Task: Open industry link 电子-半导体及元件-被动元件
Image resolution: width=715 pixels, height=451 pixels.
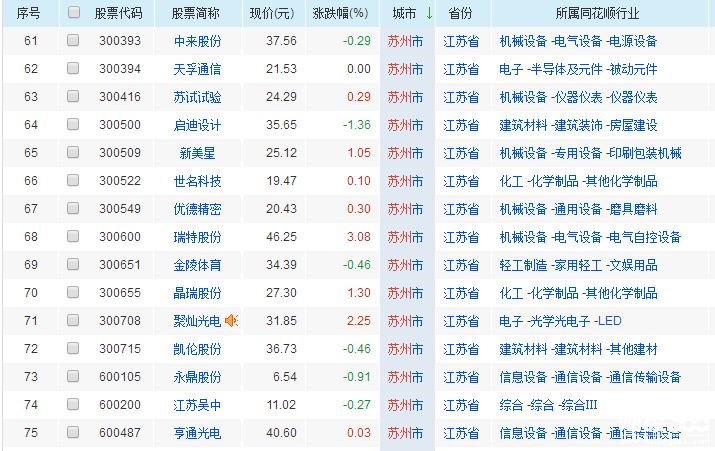Action: point(578,69)
